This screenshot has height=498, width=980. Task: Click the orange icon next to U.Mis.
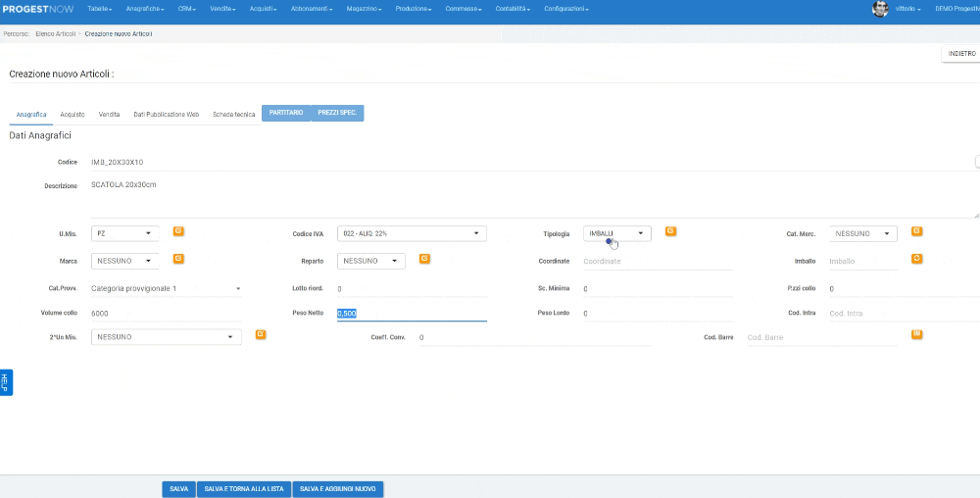point(179,231)
